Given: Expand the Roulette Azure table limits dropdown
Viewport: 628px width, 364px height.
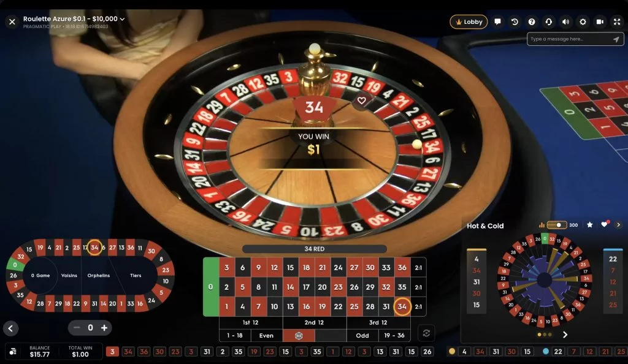Looking at the screenshot, I should coord(122,19).
